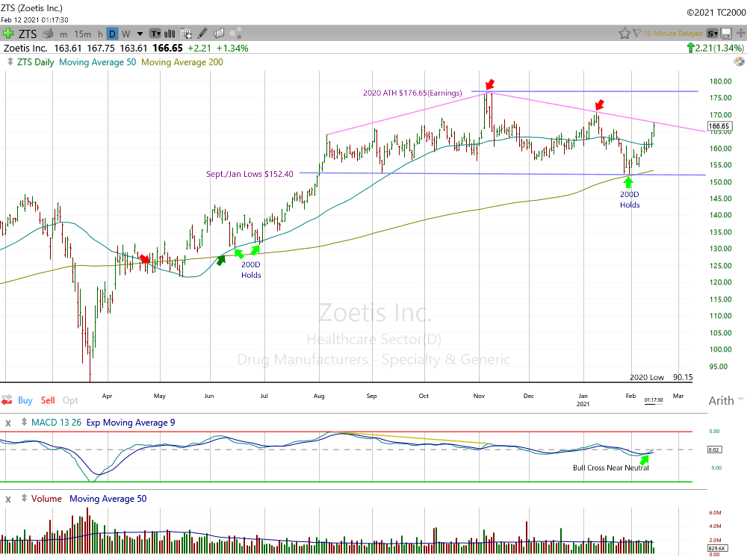Viewport: 747px width, 560px height.
Task: Click the Opt options button
Action: (70, 400)
